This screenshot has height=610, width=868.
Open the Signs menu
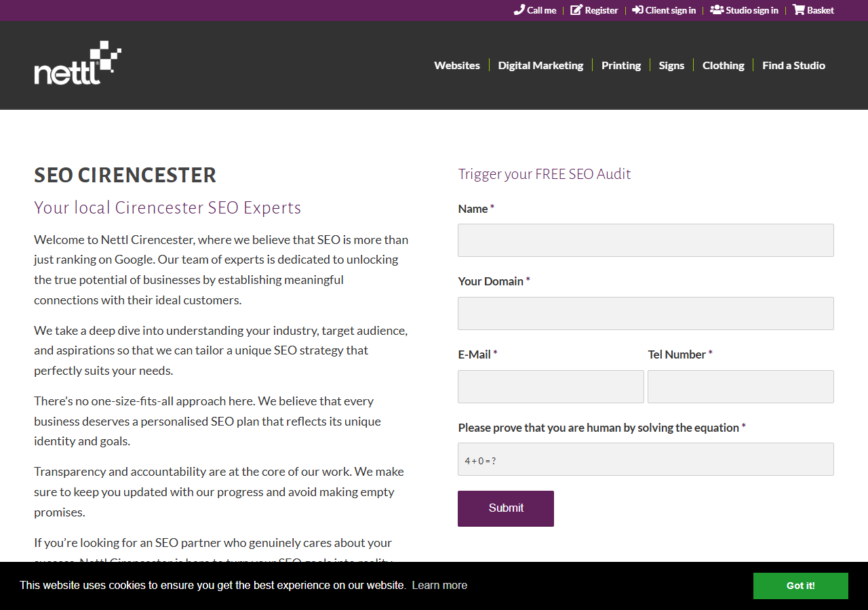click(671, 65)
